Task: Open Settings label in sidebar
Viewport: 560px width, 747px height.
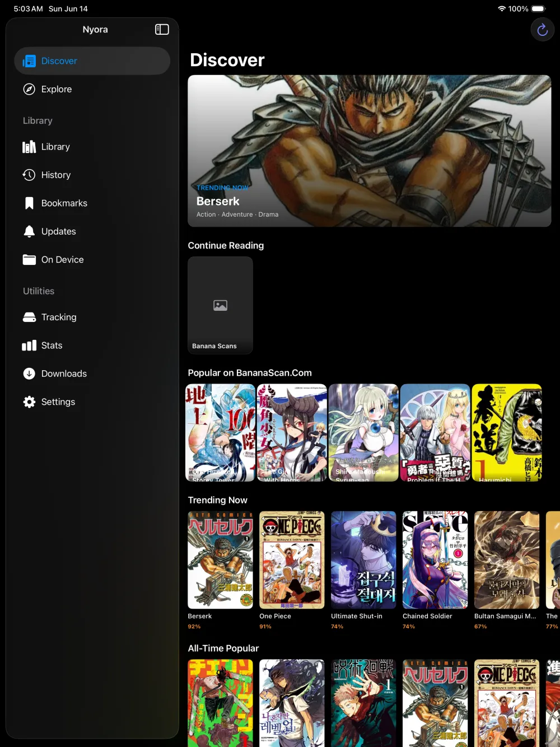Action: (x=58, y=402)
